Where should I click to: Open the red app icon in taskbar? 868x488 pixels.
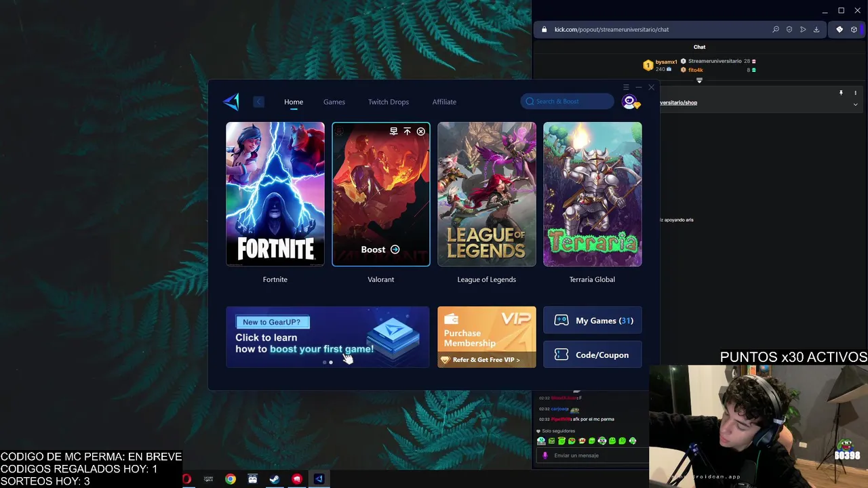tap(297, 479)
